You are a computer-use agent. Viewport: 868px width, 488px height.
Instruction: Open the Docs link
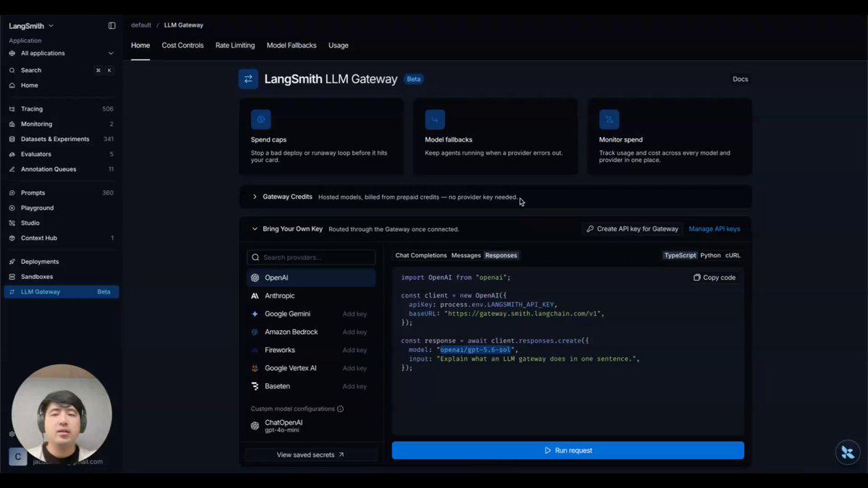point(740,80)
